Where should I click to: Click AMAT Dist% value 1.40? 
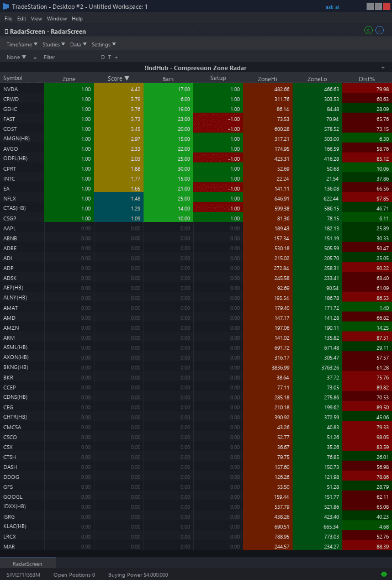367,308
